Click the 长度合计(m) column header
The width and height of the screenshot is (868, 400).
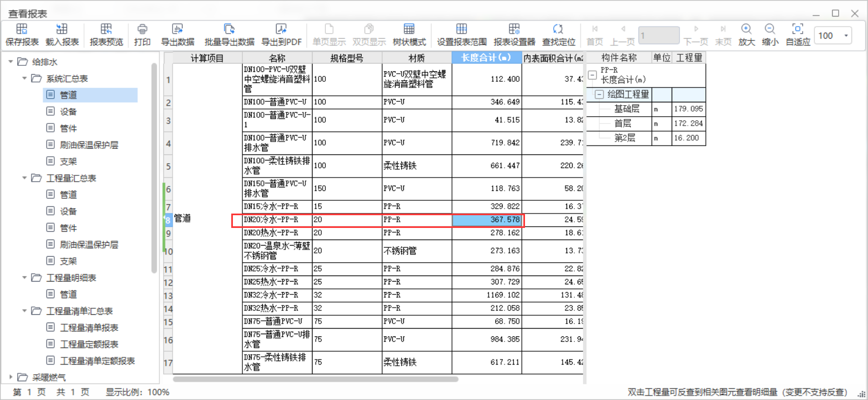487,58
